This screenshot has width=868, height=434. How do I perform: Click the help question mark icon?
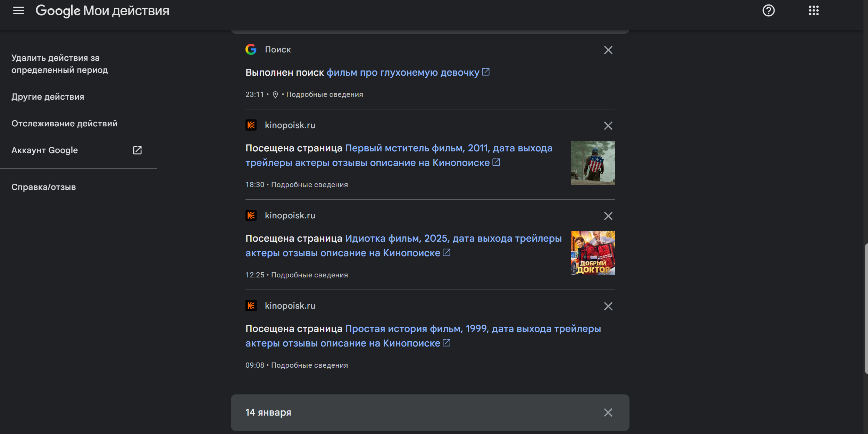768,11
